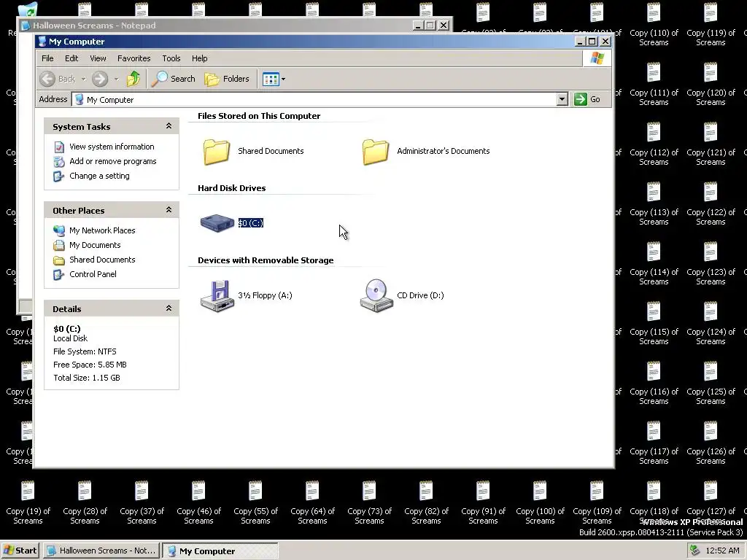Click the system tray network icon
Screen dimensions: 747x560
[695, 551]
